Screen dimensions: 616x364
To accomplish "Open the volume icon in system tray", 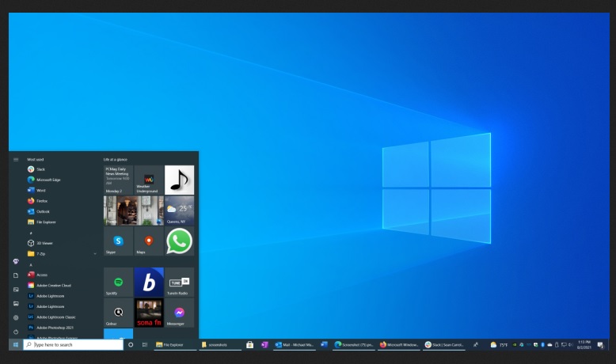I will pos(571,345).
